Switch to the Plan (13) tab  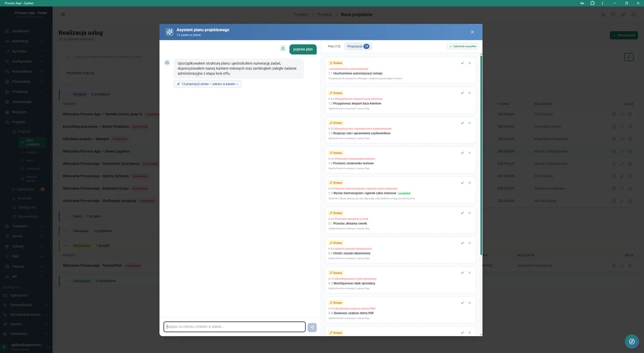tap(334, 46)
